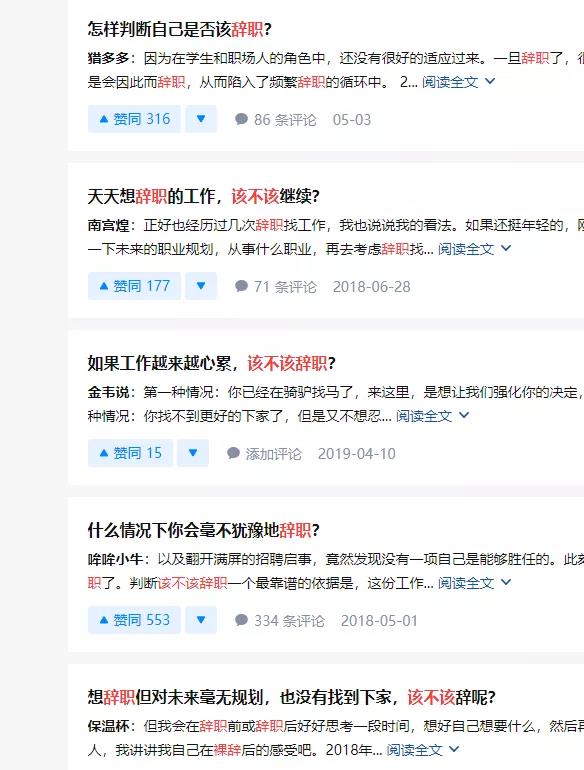The width and height of the screenshot is (584, 770).
Task: View the 71 条评论 comments
Action: 276,287
